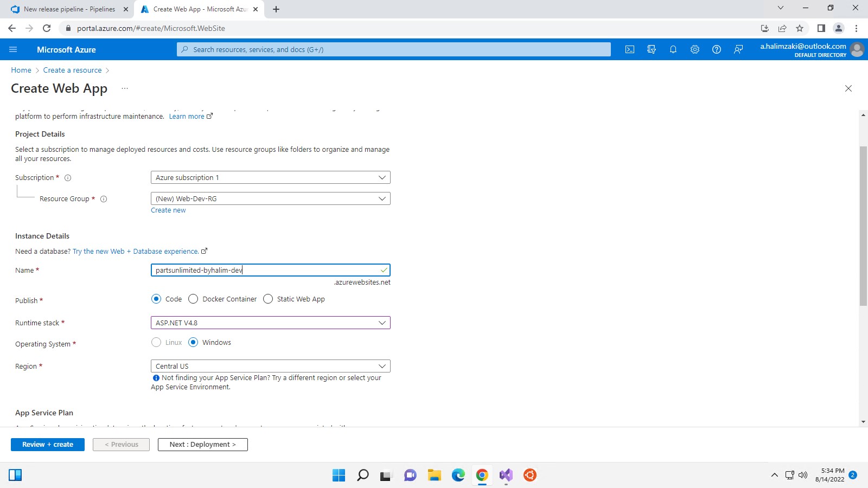Open the Create Web App ellipsis menu
This screenshot has height=488, width=868.
pyautogui.click(x=125, y=88)
